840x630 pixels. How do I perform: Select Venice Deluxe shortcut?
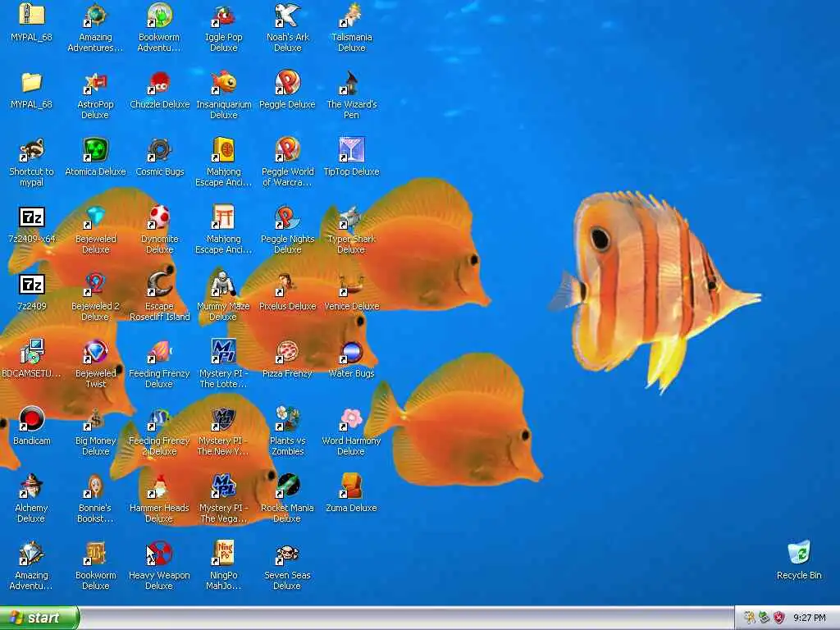pyautogui.click(x=351, y=285)
